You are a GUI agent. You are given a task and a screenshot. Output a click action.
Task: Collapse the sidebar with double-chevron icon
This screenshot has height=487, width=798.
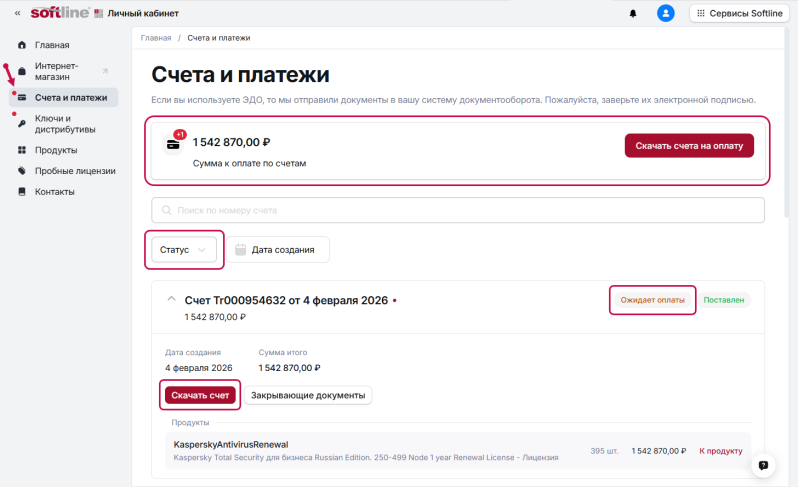click(x=17, y=13)
